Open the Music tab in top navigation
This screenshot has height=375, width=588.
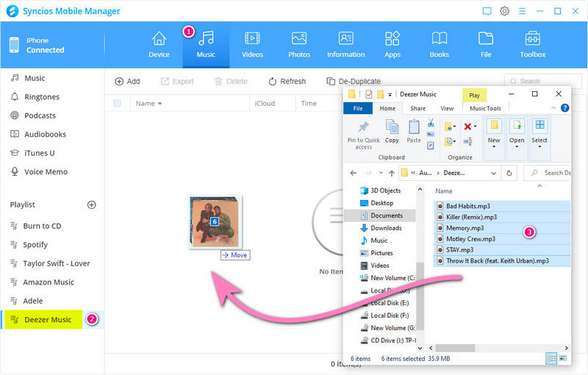(206, 45)
